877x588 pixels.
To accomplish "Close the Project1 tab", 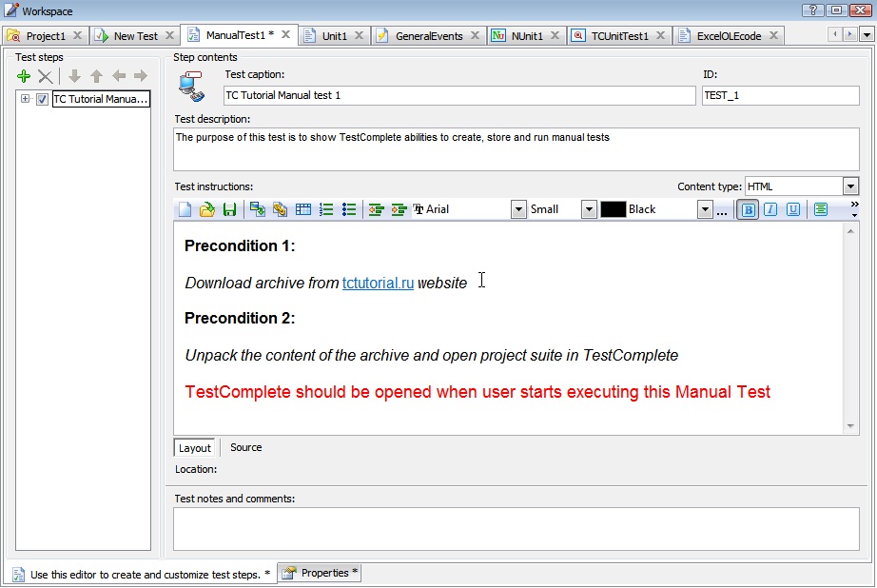I will (78, 35).
